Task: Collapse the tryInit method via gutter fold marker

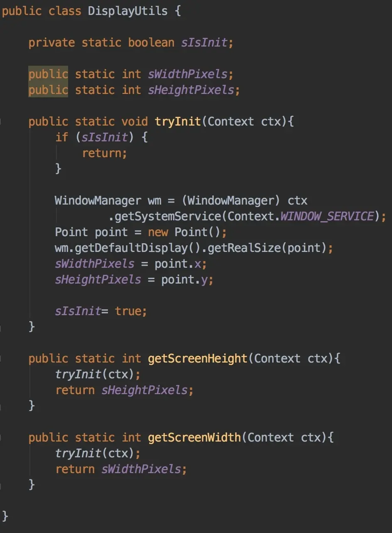Action: [x=1, y=121]
